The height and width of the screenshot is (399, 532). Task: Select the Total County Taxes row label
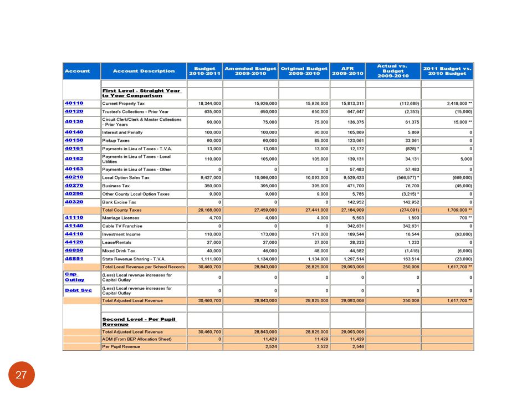click(x=122, y=210)
